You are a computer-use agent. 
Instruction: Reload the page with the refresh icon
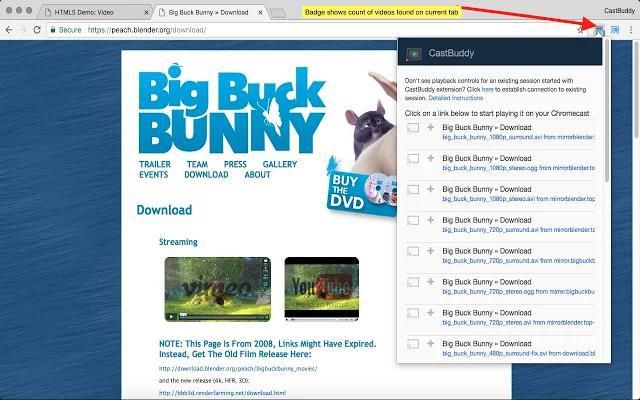(x=37, y=30)
